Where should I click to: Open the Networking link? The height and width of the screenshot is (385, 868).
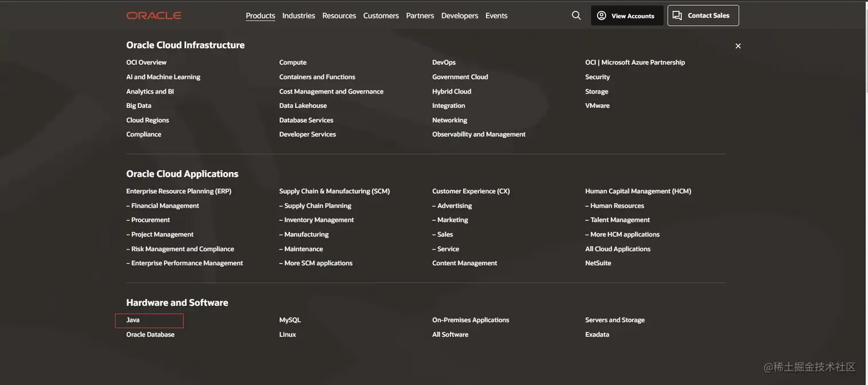click(449, 120)
